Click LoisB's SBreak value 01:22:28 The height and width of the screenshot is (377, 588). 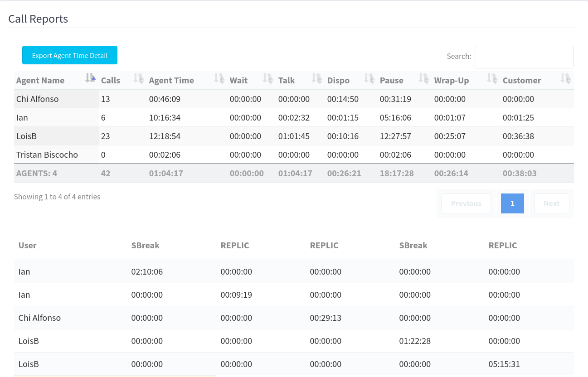pos(415,341)
